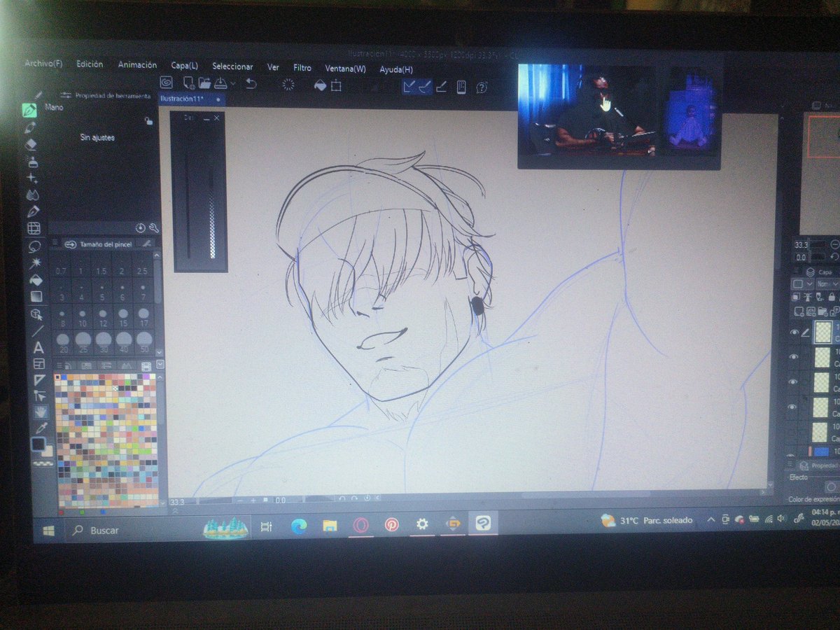Choose brush size 20
The height and width of the screenshot is (630, 840).
63,343
